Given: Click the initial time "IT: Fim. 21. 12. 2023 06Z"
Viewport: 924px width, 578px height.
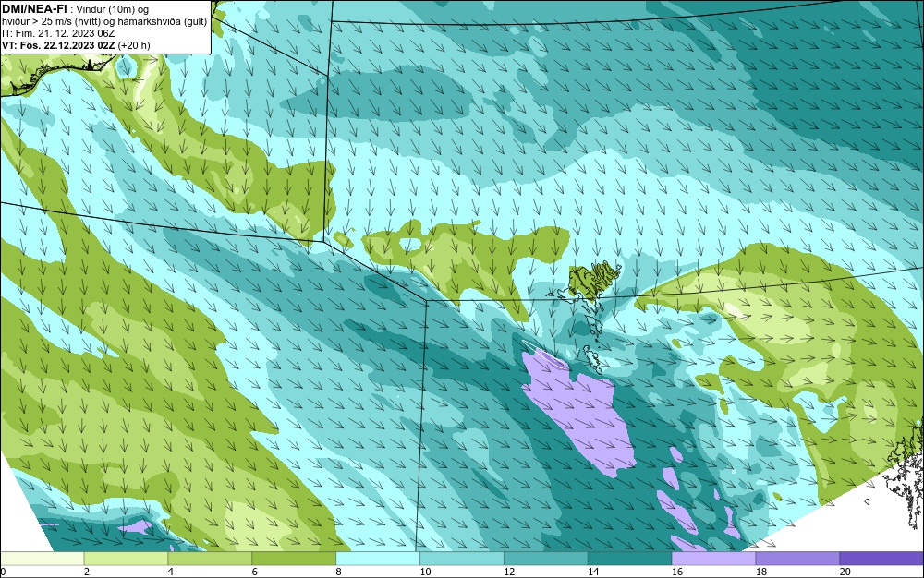Looking at the screenshot, I should tap(58, 33).
